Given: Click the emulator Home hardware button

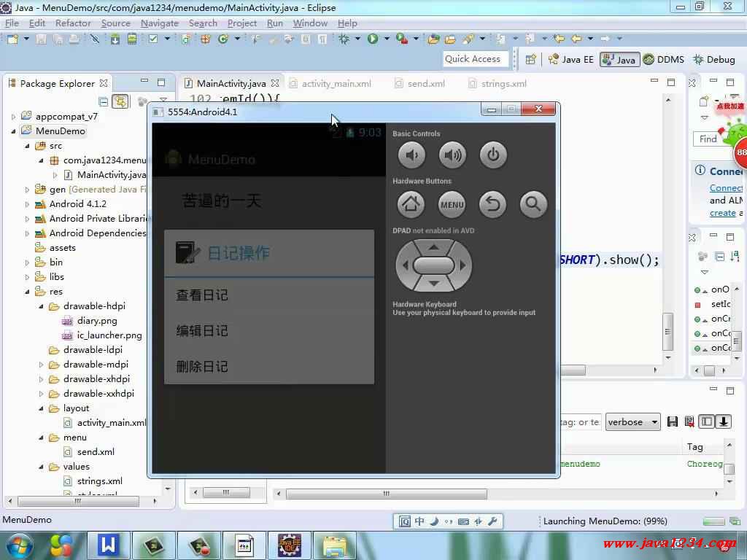Looking at the screenshot, I should coord(411,204).
